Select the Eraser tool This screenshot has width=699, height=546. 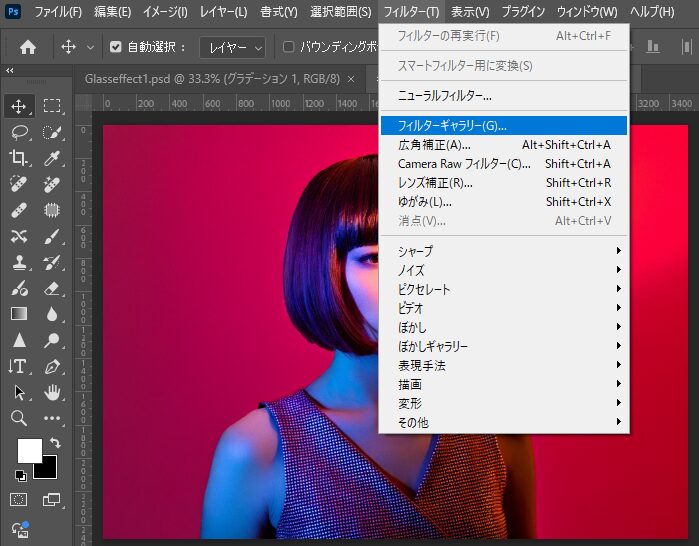(52, 288)
